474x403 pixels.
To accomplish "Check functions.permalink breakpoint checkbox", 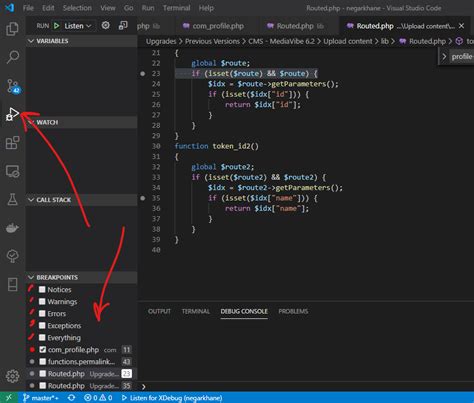I will click(x=42, y=361).
